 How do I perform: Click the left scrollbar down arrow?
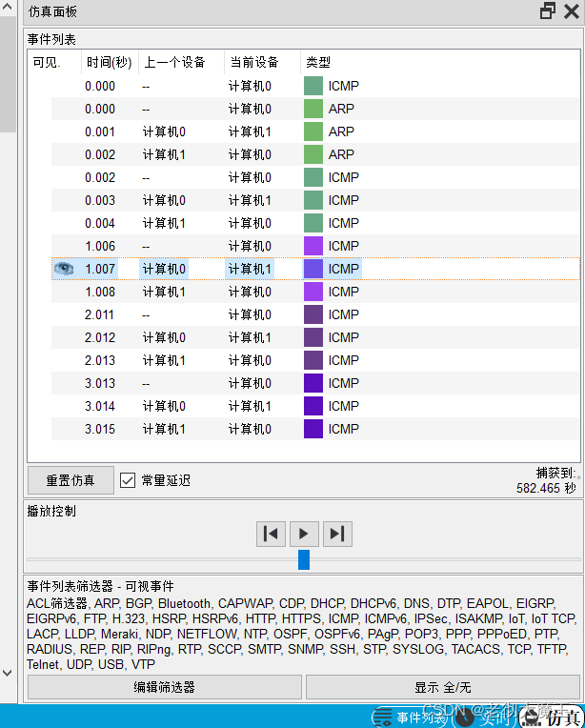[8, 673]
